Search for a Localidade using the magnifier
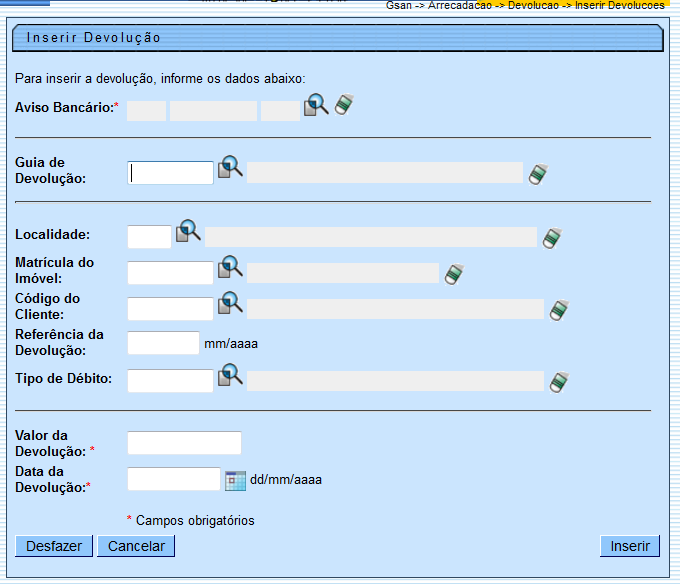680x584 pixels. point(188,232)
